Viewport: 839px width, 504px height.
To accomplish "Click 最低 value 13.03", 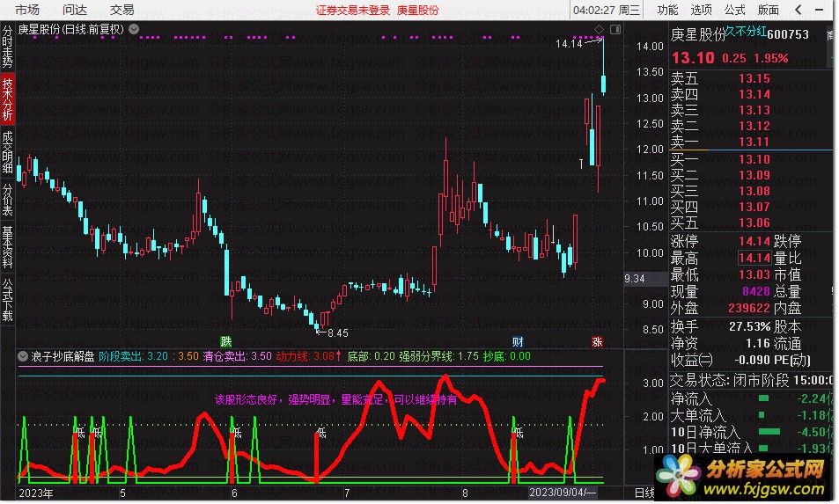I will pyautogui.click(x=754, y=274).
